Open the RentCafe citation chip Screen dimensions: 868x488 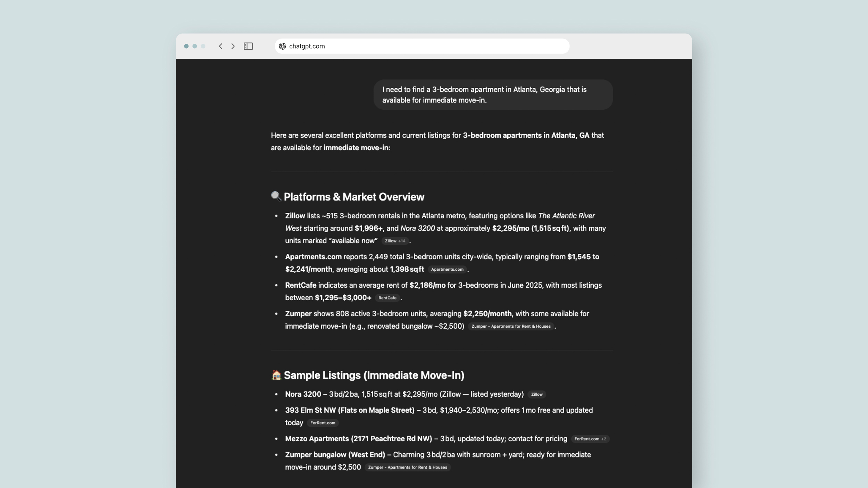point(387,297)
